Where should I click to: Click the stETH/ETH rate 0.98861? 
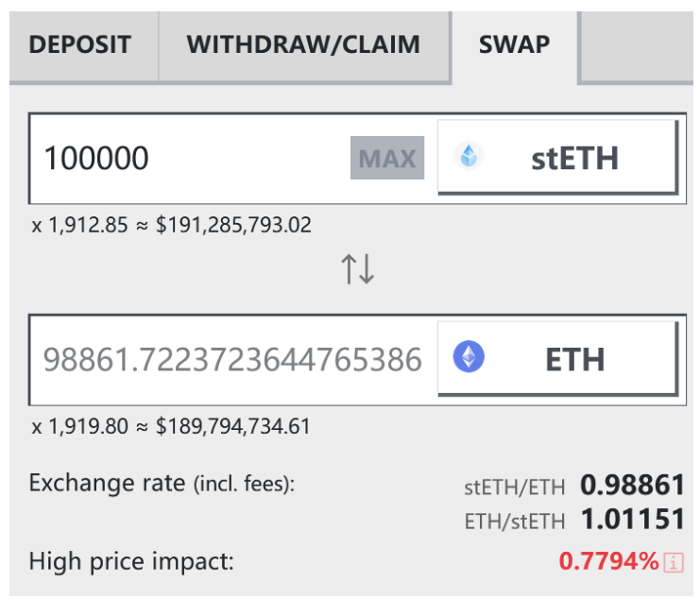[x=632, y=485]
